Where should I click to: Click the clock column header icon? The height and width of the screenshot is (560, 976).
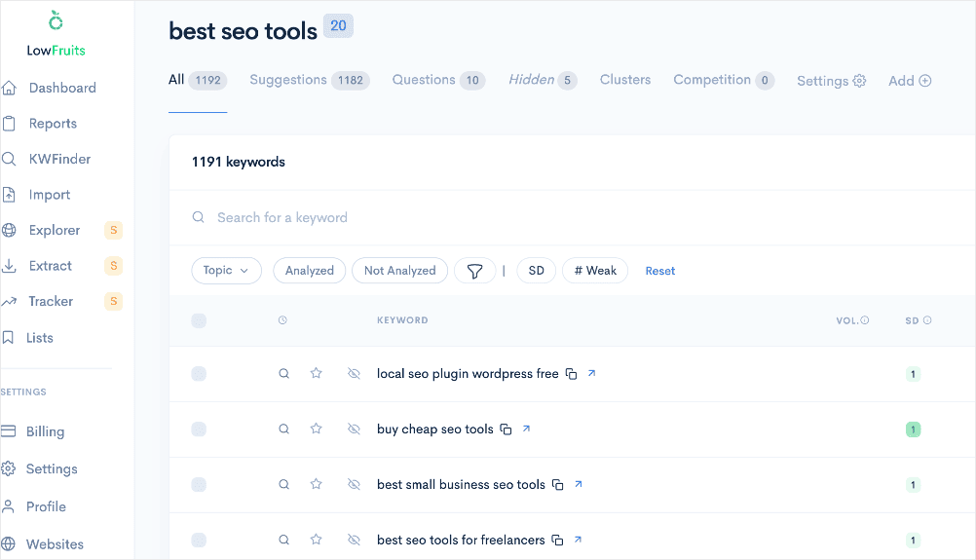(282, 319)
